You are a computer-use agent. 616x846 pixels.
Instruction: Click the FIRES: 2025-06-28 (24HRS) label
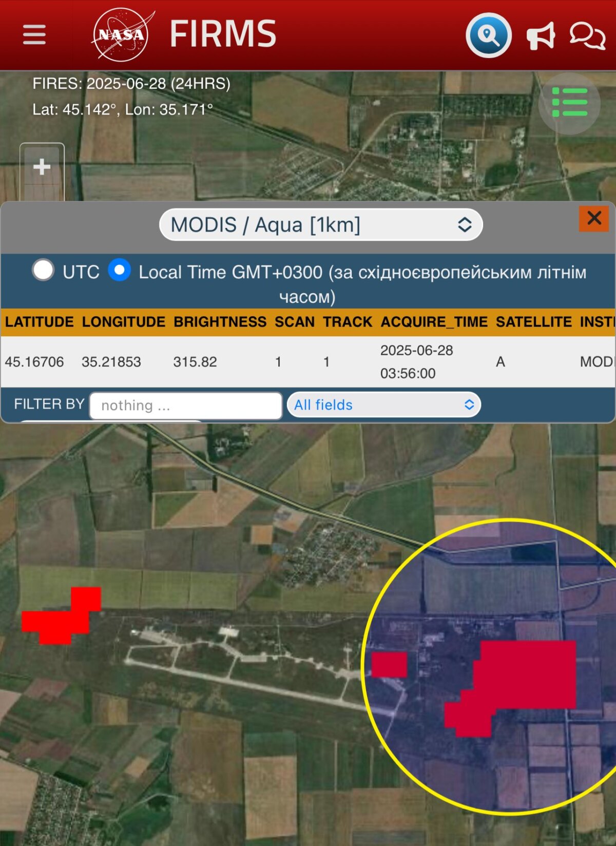coord(131,83)
